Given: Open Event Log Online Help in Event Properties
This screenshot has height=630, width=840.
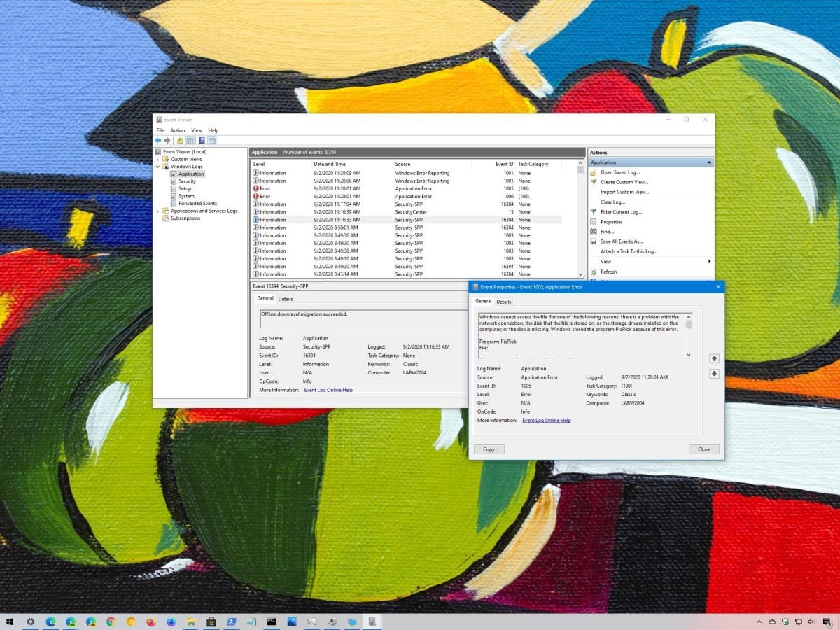Looking at the screenshot, I should [x=547, y=420].
